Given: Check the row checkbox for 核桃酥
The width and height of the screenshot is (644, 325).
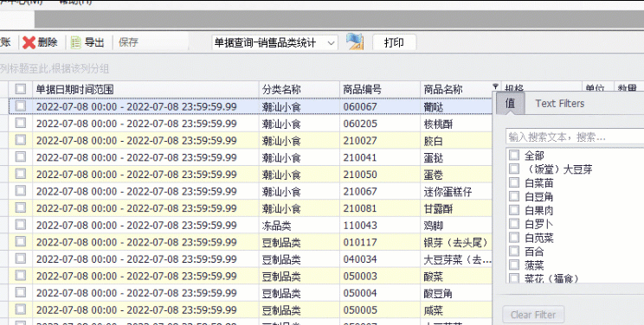Looking at the screenshot, I should click(21, 123).
